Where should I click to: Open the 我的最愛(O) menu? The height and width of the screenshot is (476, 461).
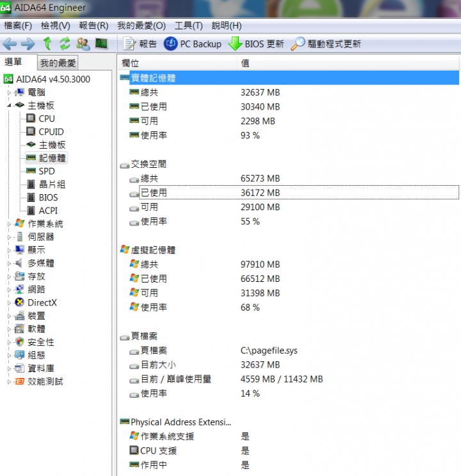pos(142,26)
